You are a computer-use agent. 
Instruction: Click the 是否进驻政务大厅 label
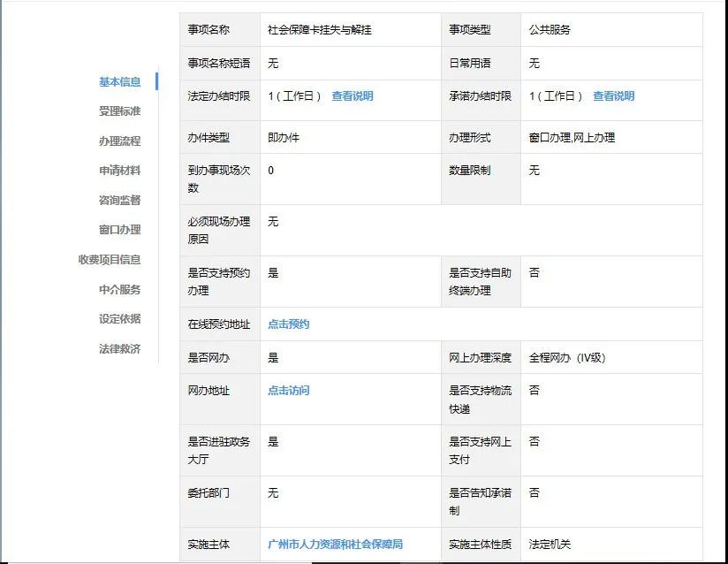tap(219, 451)
